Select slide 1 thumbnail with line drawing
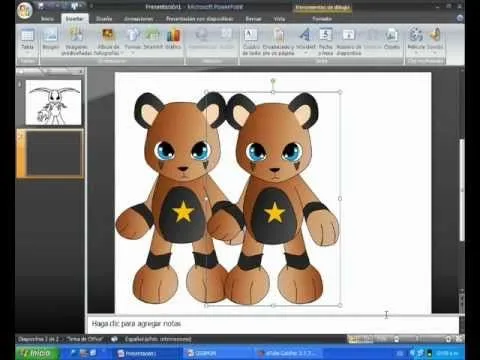This screenshot has height=360, width=480. pyautogui.click(x=53, y=102)
